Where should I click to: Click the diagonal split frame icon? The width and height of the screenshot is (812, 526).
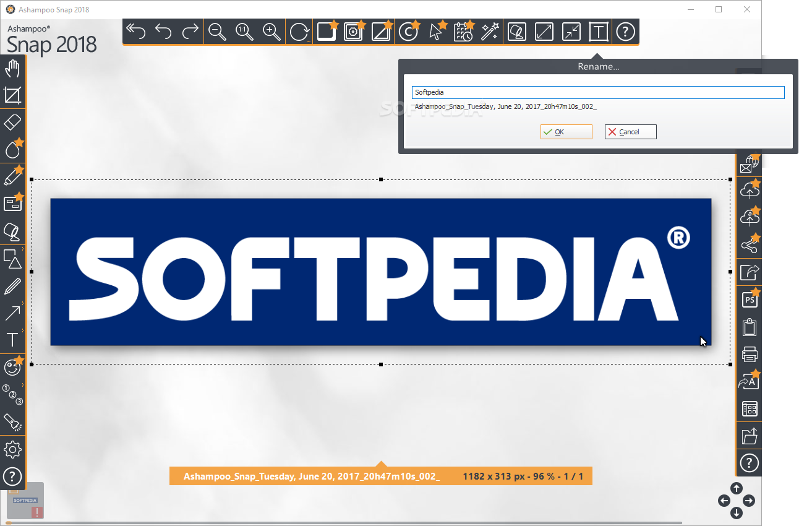[x=381, y=31]
